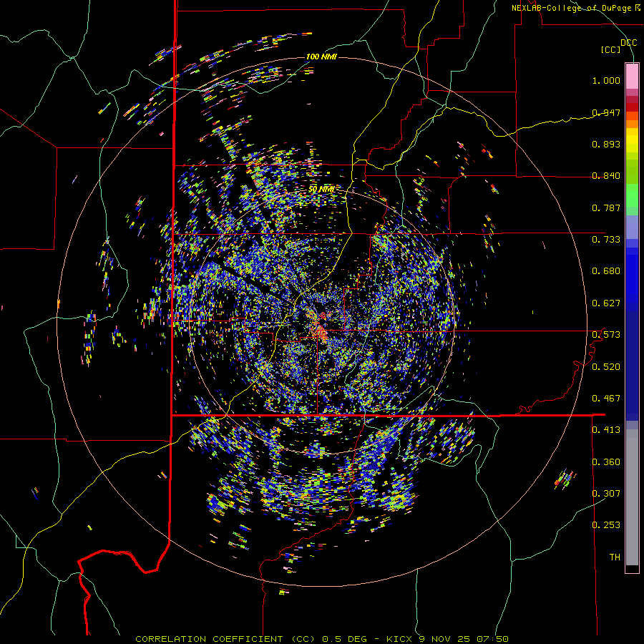Click the red radar site cluster at the center
The height and width of the screenshot is (644, 644).
320,327
